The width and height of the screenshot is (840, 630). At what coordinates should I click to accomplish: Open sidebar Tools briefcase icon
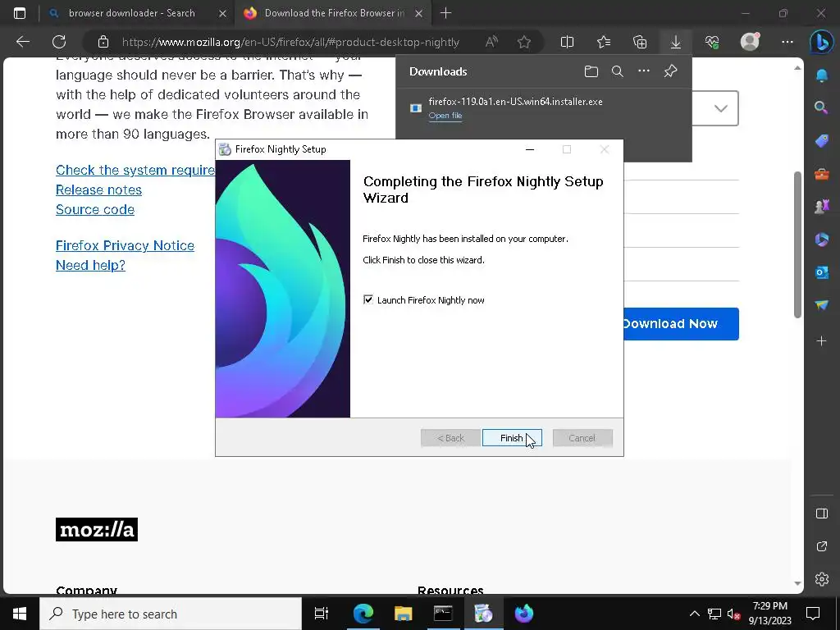pos(822,174)
